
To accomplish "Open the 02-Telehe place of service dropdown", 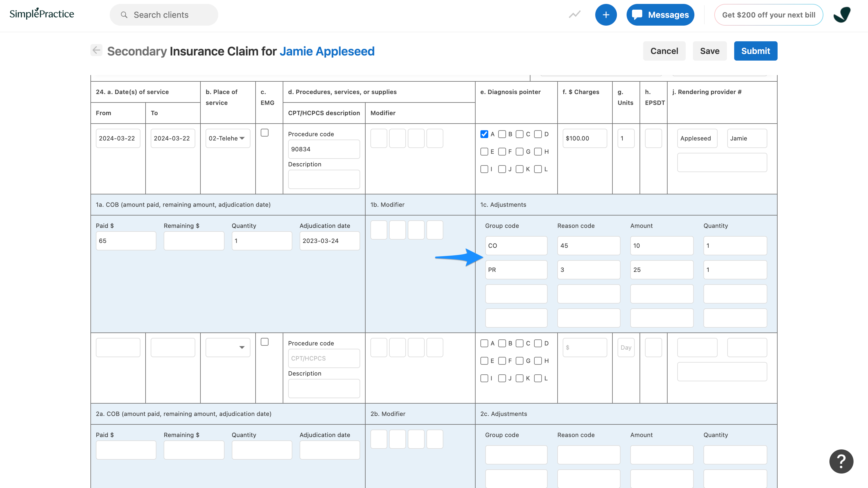I will [x=228, y=138].
